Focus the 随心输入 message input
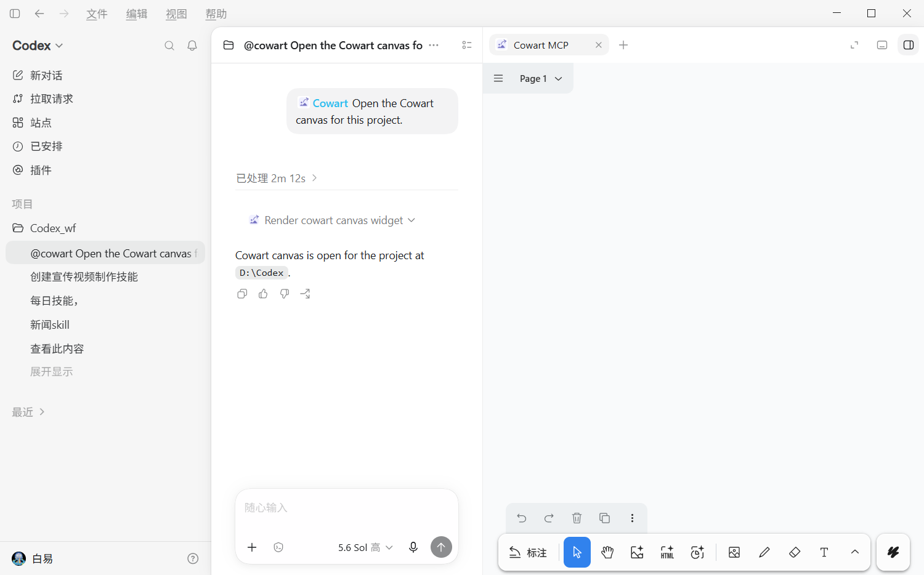Screen dimensions: 924x575 pos(347,508)
